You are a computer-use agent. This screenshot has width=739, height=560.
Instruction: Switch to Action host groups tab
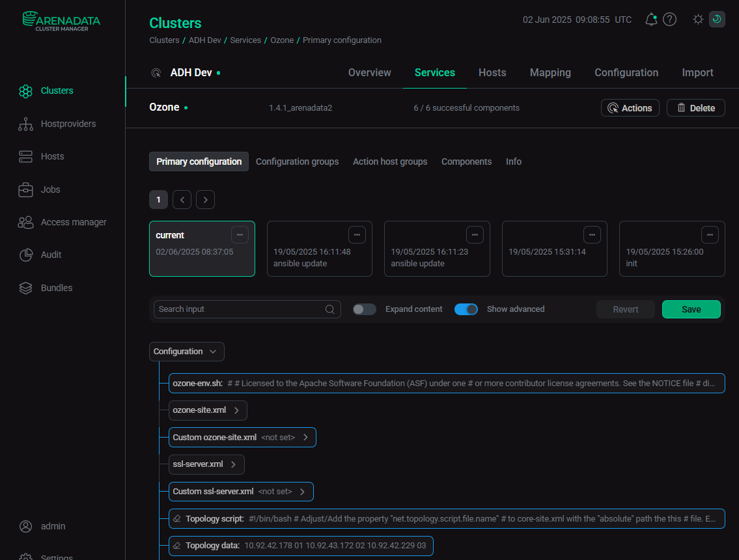pyautogui.click(x=390, y=161)
